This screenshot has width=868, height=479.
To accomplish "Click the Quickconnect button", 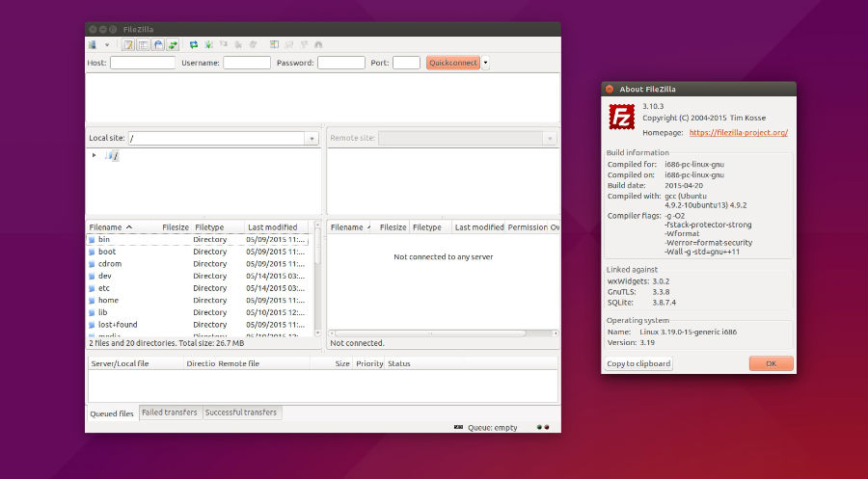I will 453,63.
